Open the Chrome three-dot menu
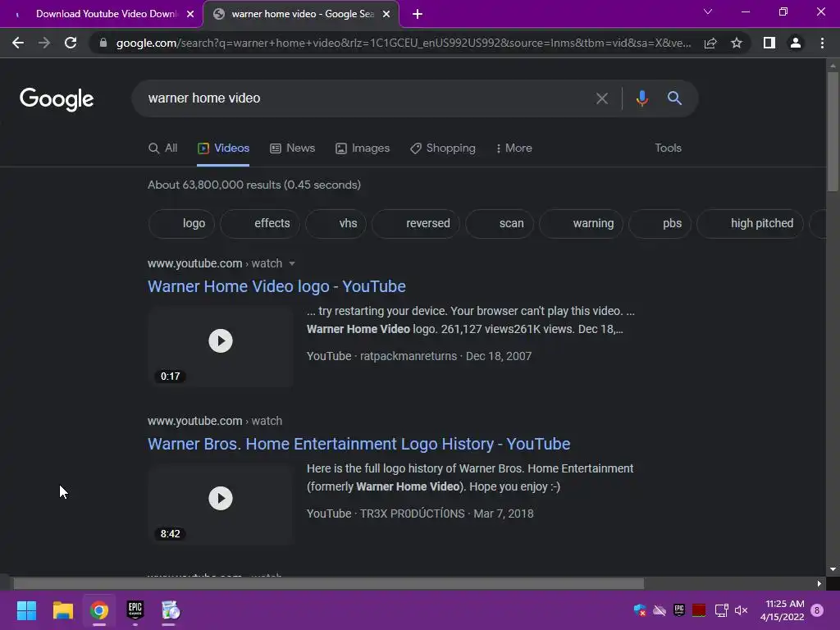Screen dimensions: 840x630 pos(822,43)
